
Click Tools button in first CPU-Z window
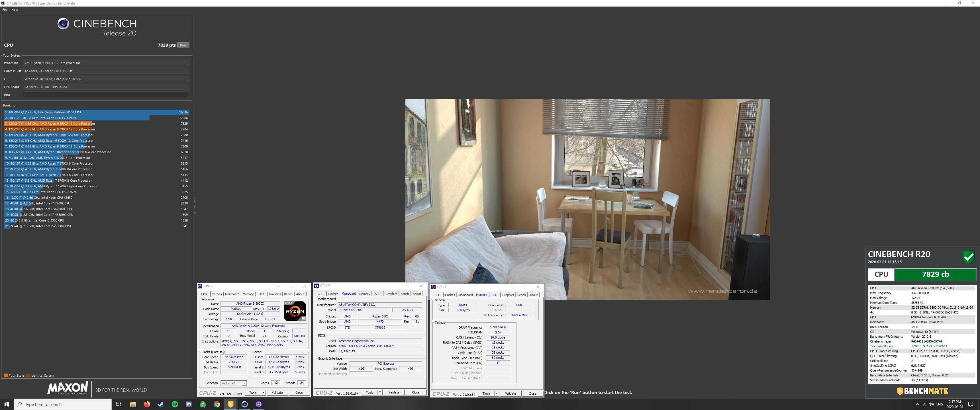tap(253, 393)
